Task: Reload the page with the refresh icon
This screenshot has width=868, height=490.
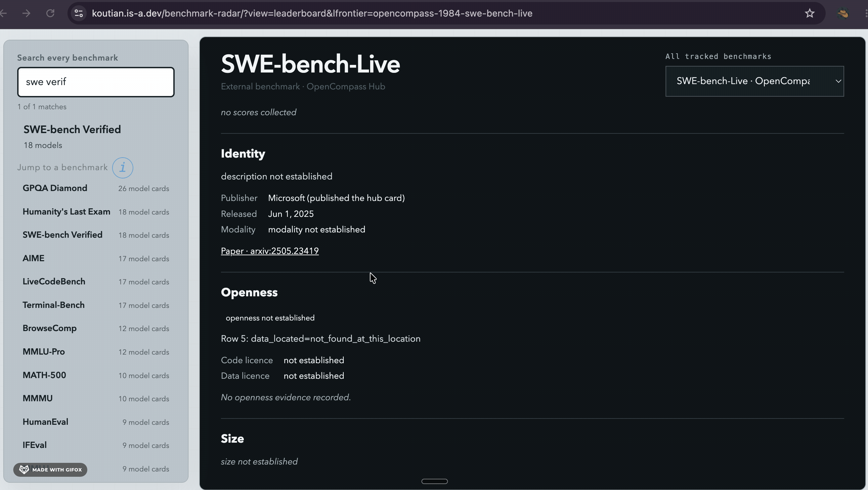Action: pos(50,14)
